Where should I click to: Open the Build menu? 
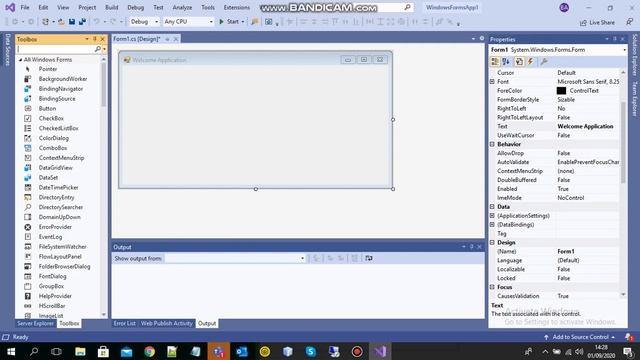(111, 7)
